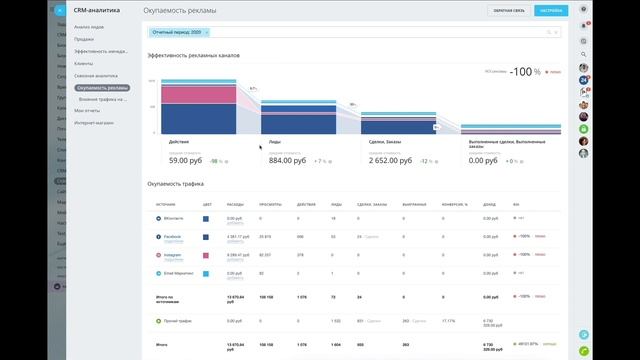Click the teal round icon above the phone button
Viewport: 640px width, 360px height.
point(584,334)
